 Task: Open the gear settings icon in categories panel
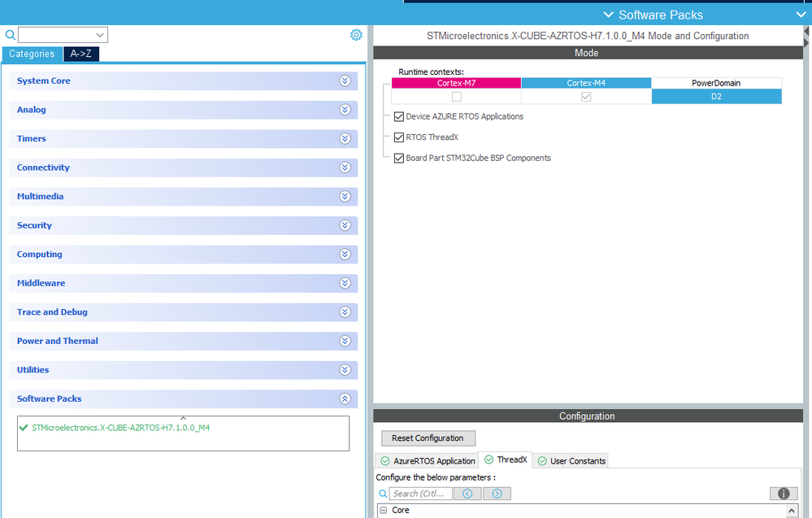pos(356,35)
